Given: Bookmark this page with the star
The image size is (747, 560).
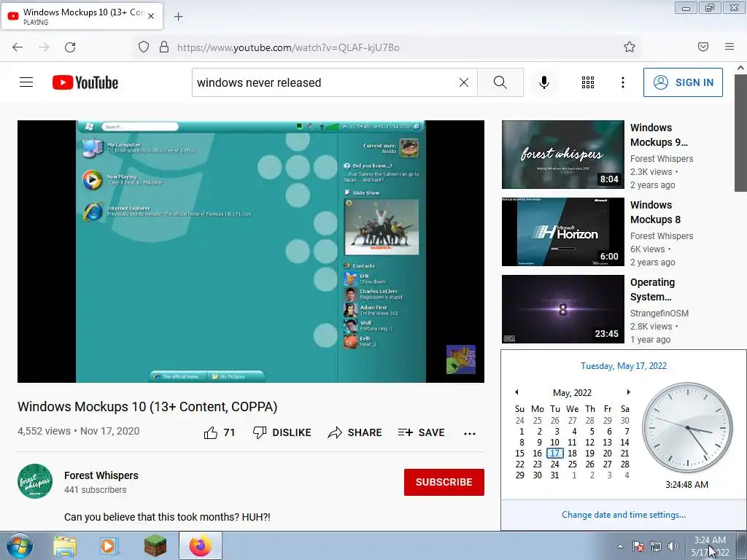Looking at the screenshot, I should pos(630,47).
